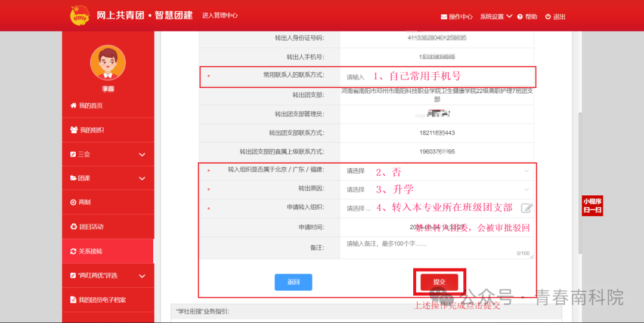Open 两制 in the sidebar
644x323 pixels.
pos(85,202)
